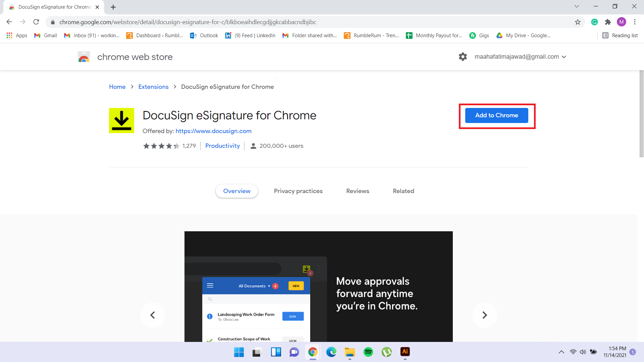Open the web store settings gear
Image resolution: width=644 pixels, height=362 pixels.
[463, 57]
